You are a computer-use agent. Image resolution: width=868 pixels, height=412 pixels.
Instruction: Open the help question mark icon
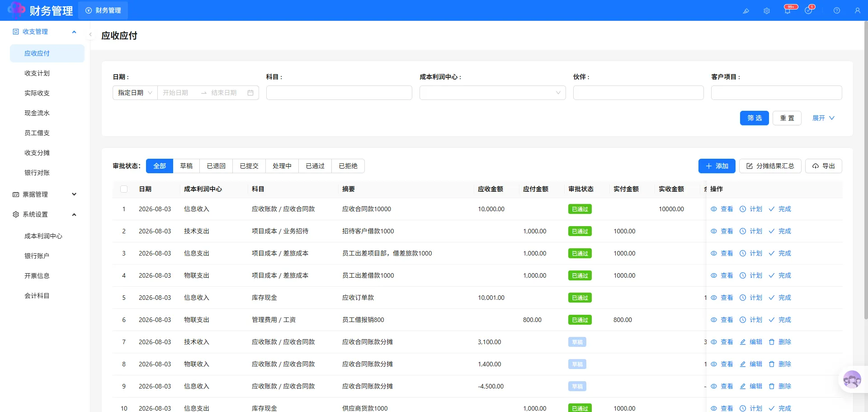pos(837,10)
